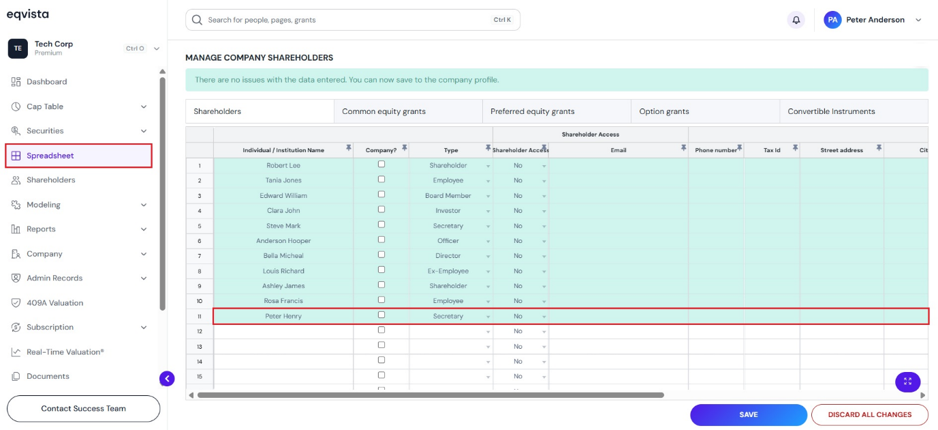The height and width of the screenshot is (430, 938).
Task: Switch to Preferred equity grants tab
Action: pyautogui.click(x=556, y=111)
